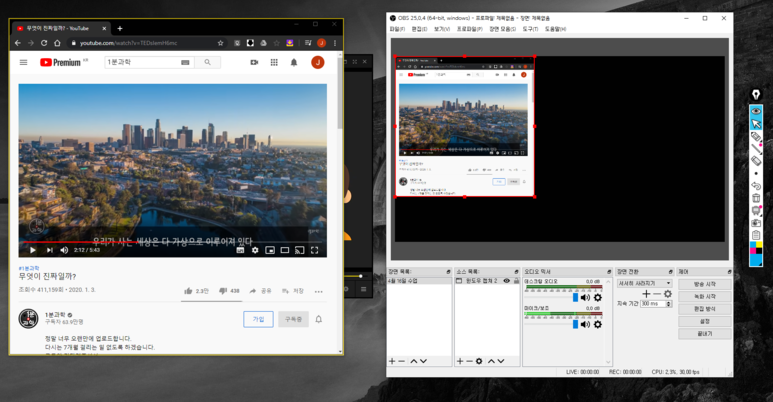
Task: Move selected scene up arrow
Action: click(414, 361)
